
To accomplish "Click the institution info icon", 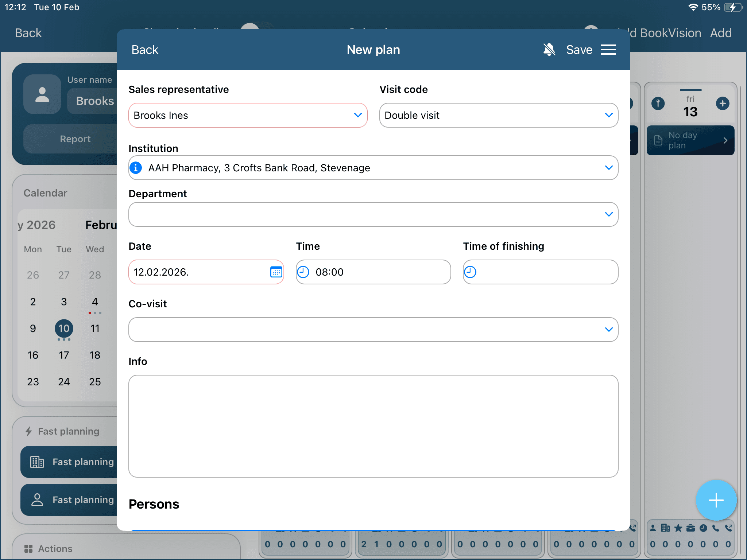I will 136,168.
